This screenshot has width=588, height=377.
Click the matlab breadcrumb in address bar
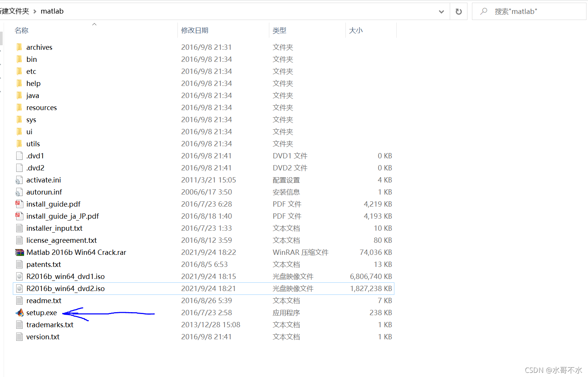click(52, 11)
